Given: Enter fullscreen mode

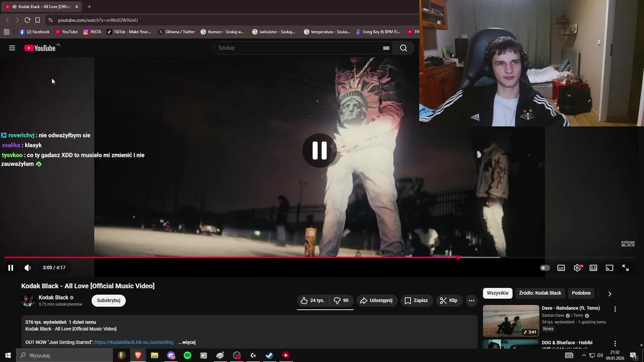Looking at the screenshot, I should point(625,268).
